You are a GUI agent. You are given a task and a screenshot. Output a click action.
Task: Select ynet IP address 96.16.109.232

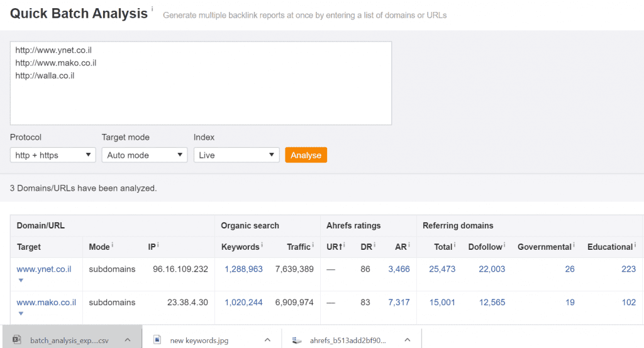pyautogui.click(x=180, y=269)
